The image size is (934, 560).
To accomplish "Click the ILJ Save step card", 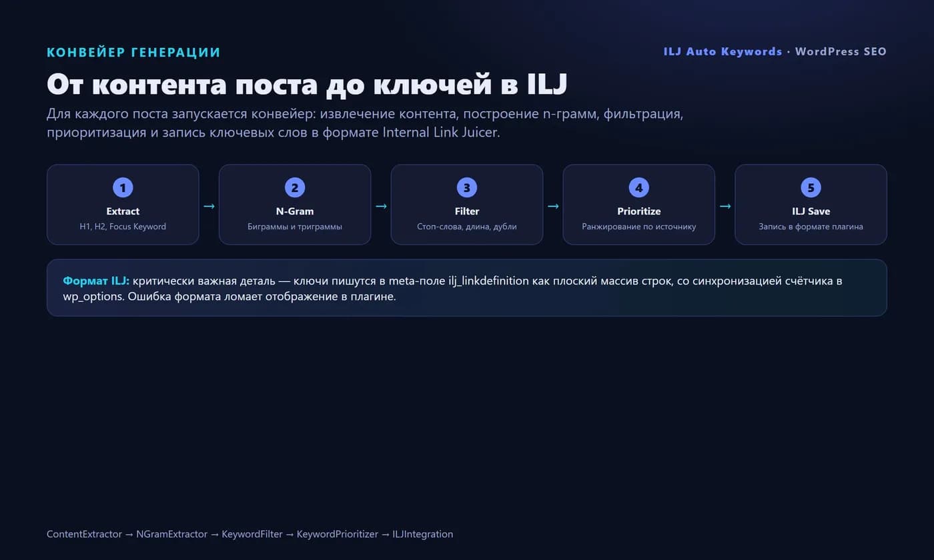I will (811, 205).
